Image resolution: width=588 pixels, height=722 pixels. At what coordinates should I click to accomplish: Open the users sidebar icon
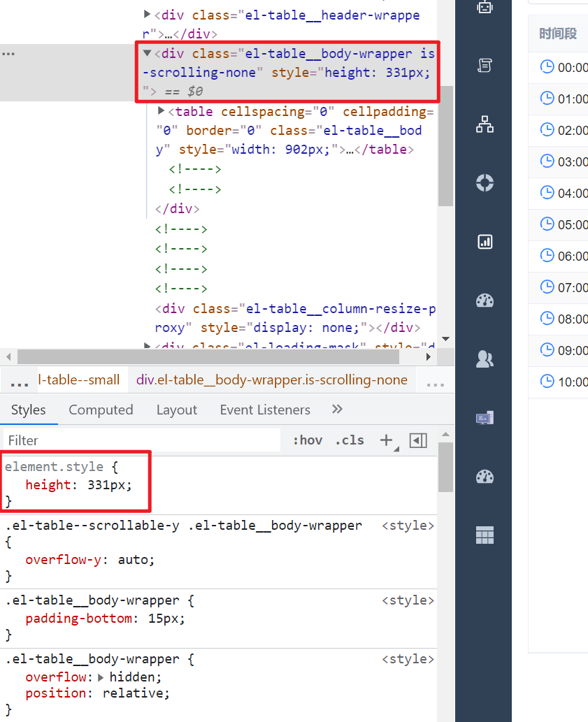point(485,359)
